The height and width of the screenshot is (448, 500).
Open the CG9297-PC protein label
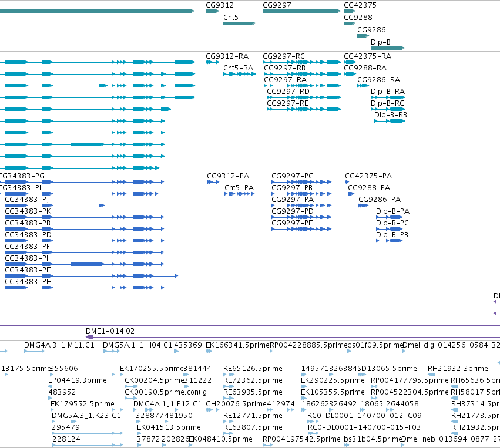(x=293, y=176)
